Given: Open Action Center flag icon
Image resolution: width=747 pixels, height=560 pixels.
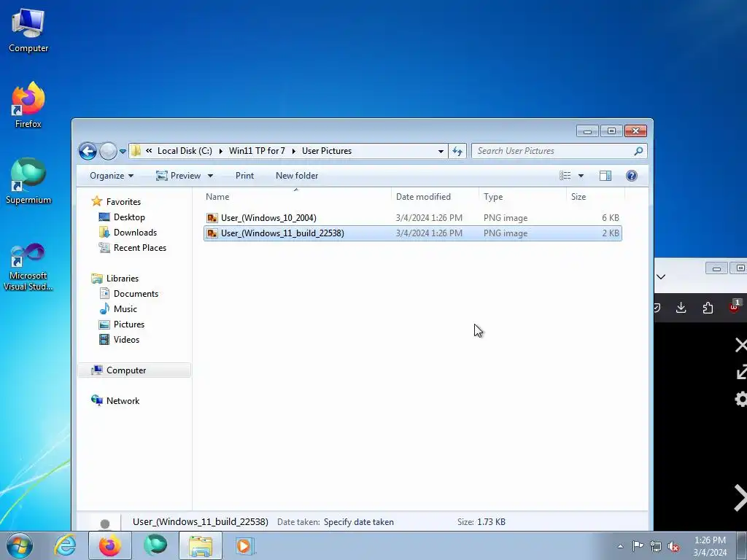Looking at the screenshot, I should [x=638, y=546].
